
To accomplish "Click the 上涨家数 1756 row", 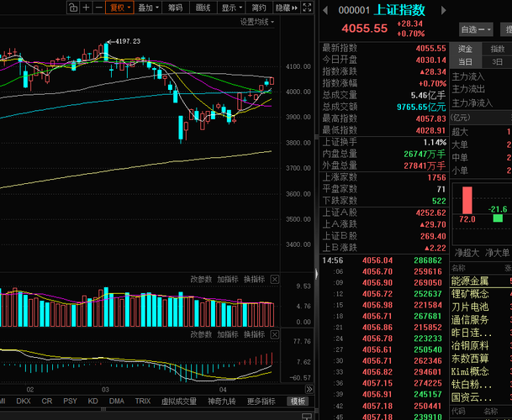I will (384, 177).
